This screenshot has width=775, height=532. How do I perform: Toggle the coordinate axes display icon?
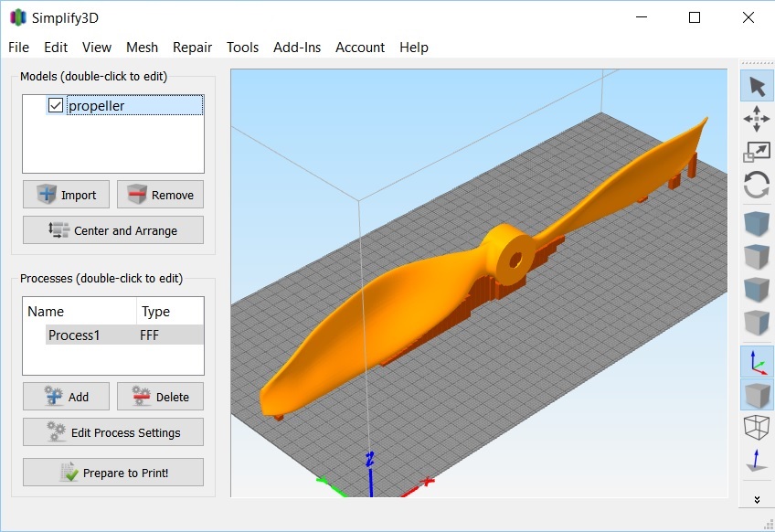757,363
